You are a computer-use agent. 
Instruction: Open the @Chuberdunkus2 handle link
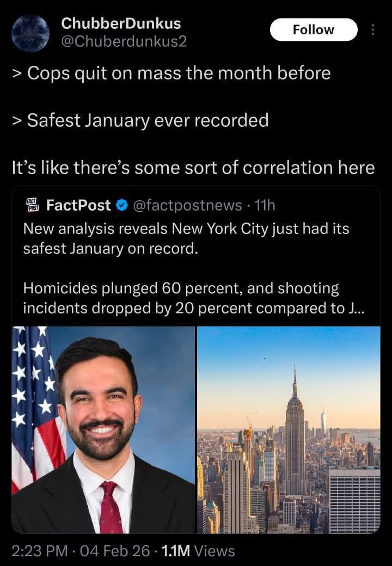[x=124, y=41]
